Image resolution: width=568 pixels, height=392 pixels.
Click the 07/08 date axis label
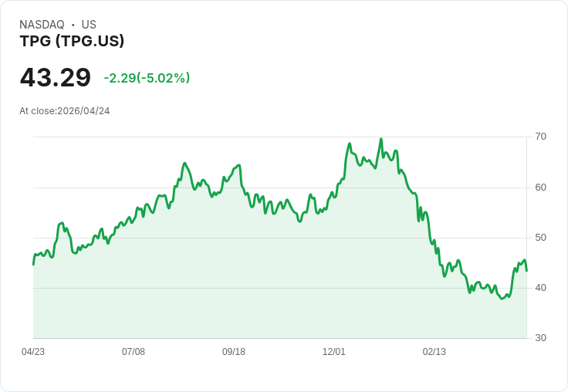[134, 352]
